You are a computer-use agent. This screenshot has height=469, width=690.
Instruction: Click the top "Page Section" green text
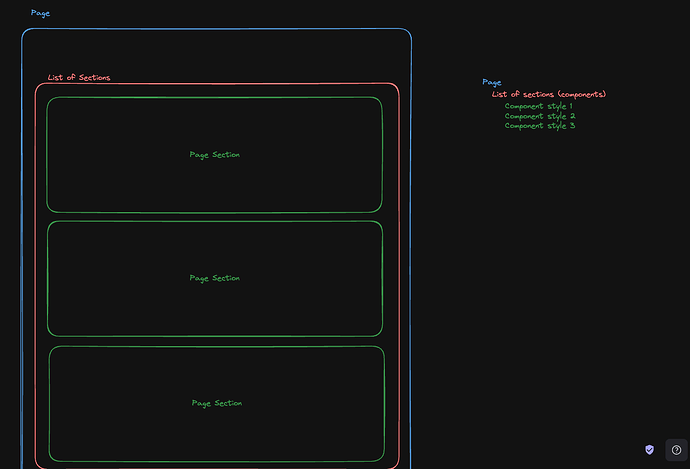pos(215,155)
